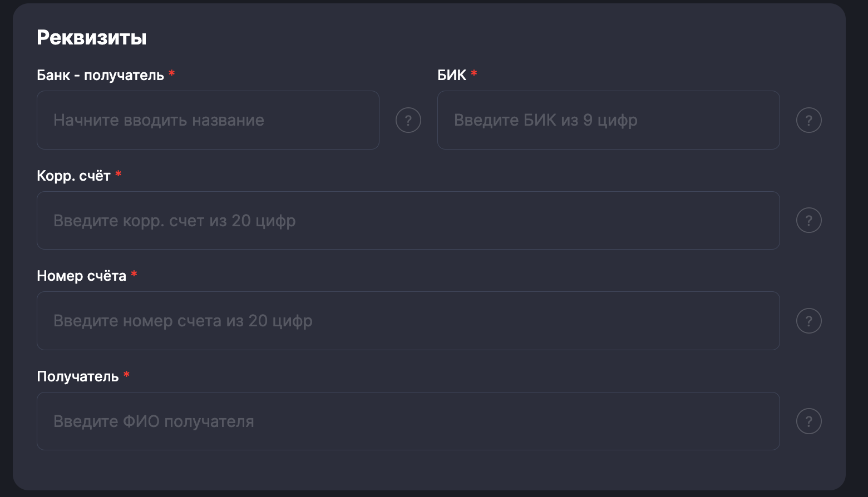Open help icon next to Номер счёта
Viewport: 868px width, 497px height.
(809, 321)
